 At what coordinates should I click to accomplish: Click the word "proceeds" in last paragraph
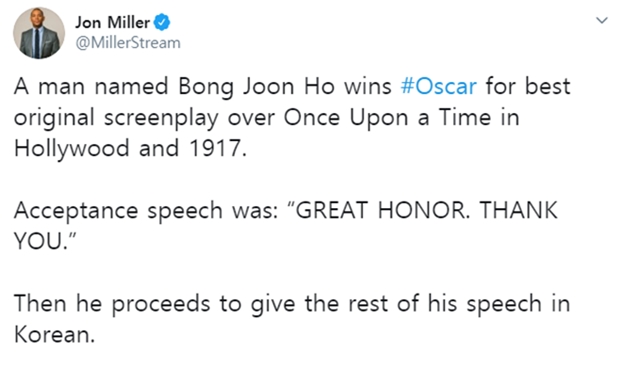point(161,304)
